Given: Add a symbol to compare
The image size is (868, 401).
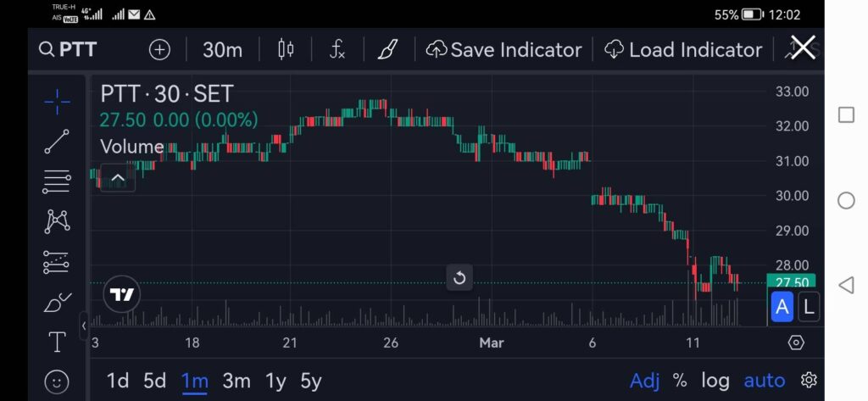Looking at the screenshot, I should 159,50.
